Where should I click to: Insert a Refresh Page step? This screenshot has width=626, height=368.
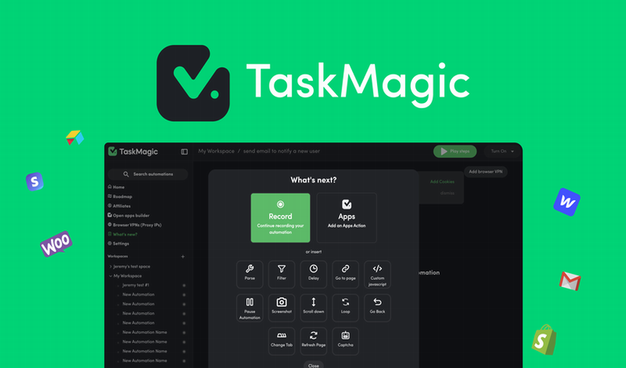(x=313, y=341)
